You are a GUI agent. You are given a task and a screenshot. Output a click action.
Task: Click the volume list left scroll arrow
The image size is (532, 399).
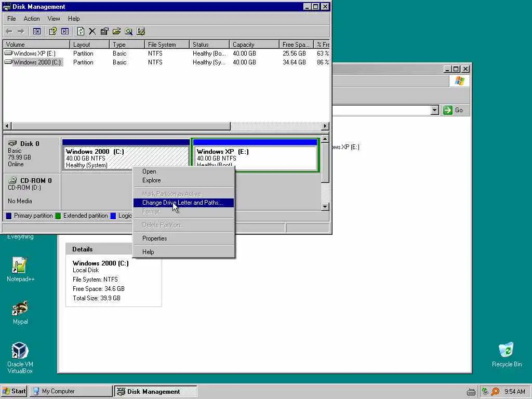[7, 126]
